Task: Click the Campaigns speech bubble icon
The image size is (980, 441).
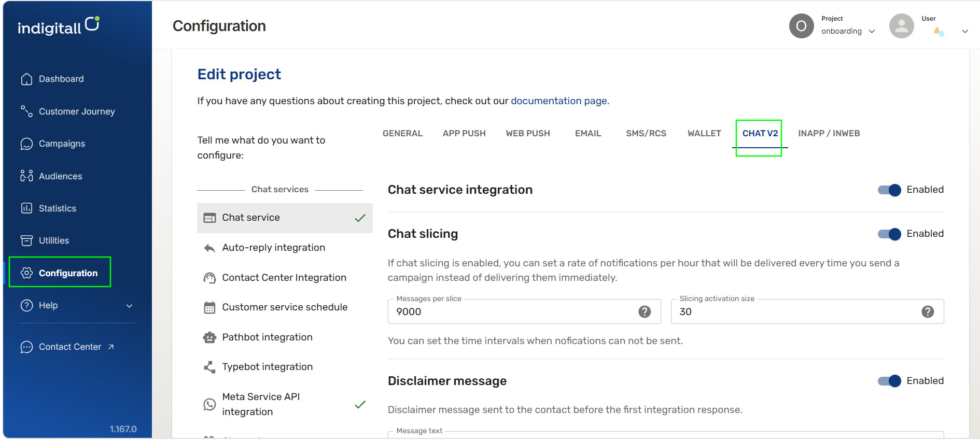Action: point(26,144)
